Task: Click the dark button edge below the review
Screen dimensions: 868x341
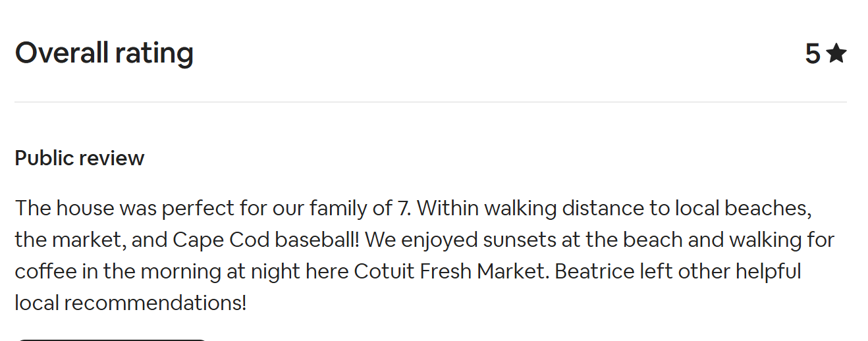Action: click(x=112, y=340)
